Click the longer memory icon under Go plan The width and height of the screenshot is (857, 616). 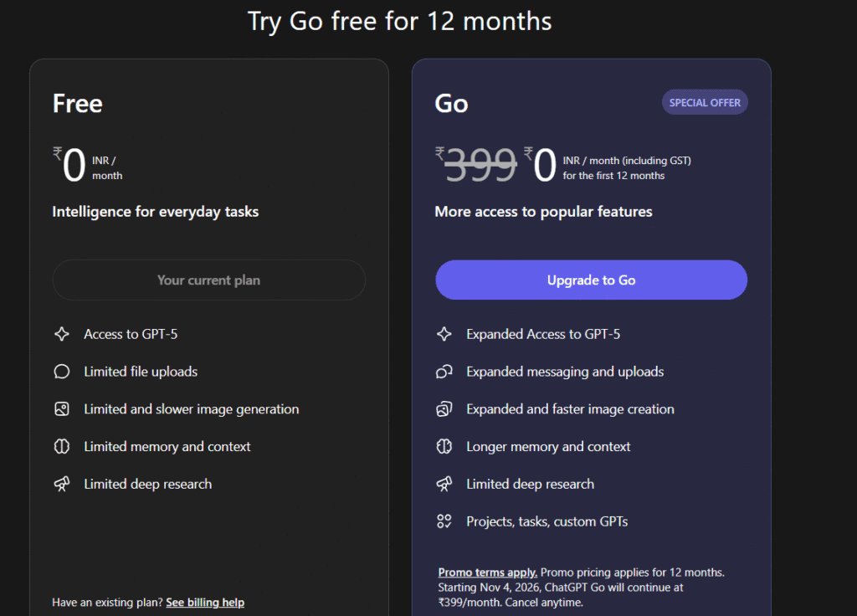point(444,446)
